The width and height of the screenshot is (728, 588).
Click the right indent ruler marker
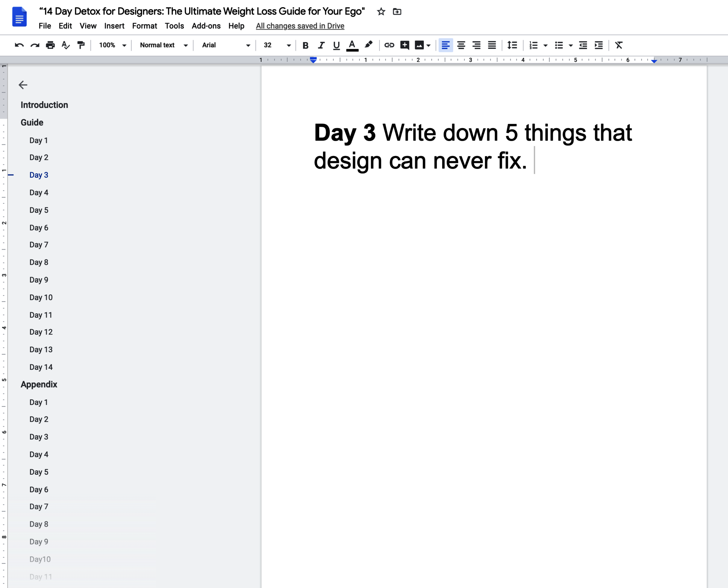(x=654, y=61)
